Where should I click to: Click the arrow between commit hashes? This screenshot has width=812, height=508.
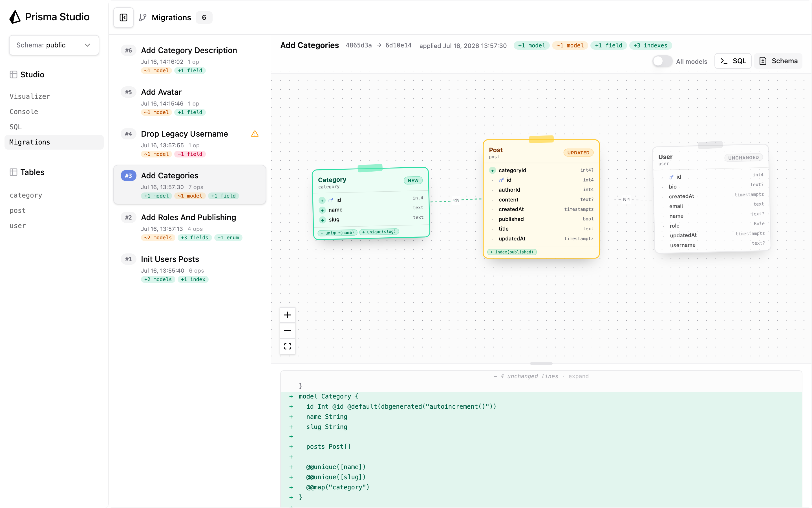[379, 45]
